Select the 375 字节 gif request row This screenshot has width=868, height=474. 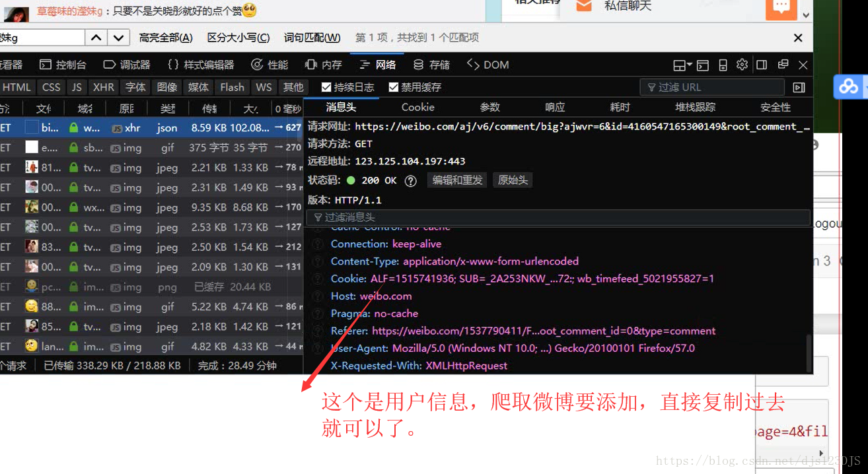[x=151, y=148]
